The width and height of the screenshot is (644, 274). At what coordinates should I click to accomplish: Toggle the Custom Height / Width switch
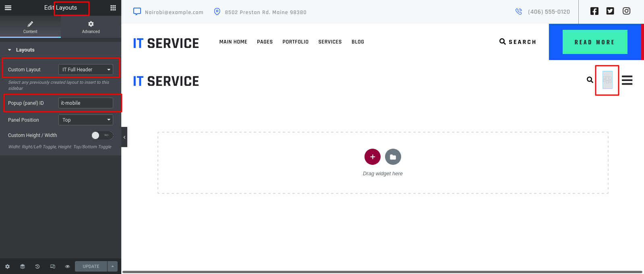pyautogui.click(x=102, y=135)
